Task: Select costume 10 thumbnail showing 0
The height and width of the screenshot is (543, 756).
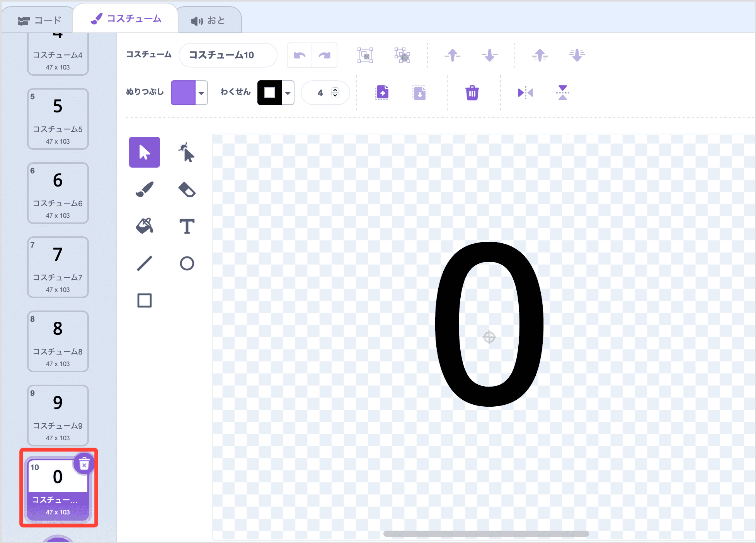Action: click(x=58, y=490)
